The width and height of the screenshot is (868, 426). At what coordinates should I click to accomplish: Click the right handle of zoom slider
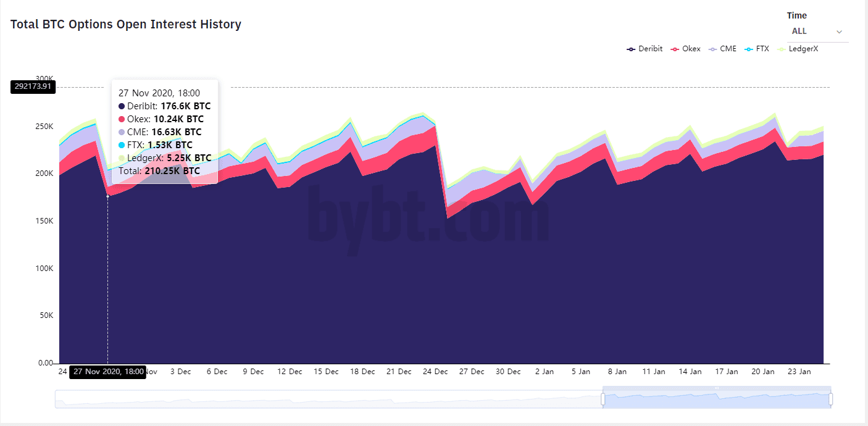pos(830,399)
